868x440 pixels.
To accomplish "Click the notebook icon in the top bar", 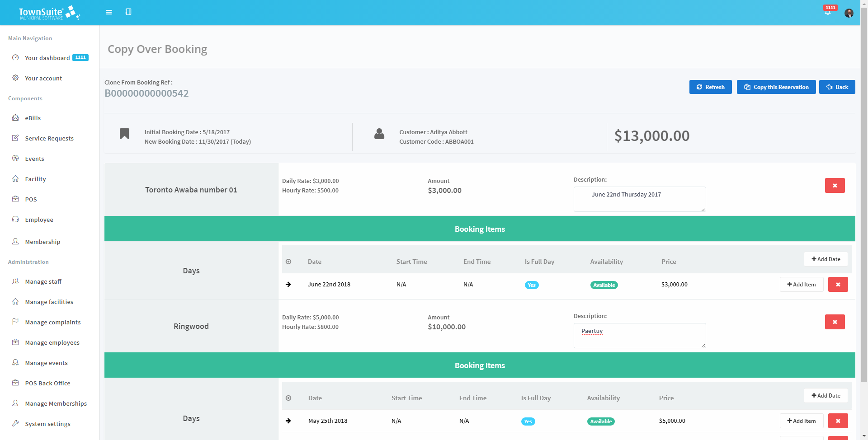I will pyautogui.click(x=129, y=12).
